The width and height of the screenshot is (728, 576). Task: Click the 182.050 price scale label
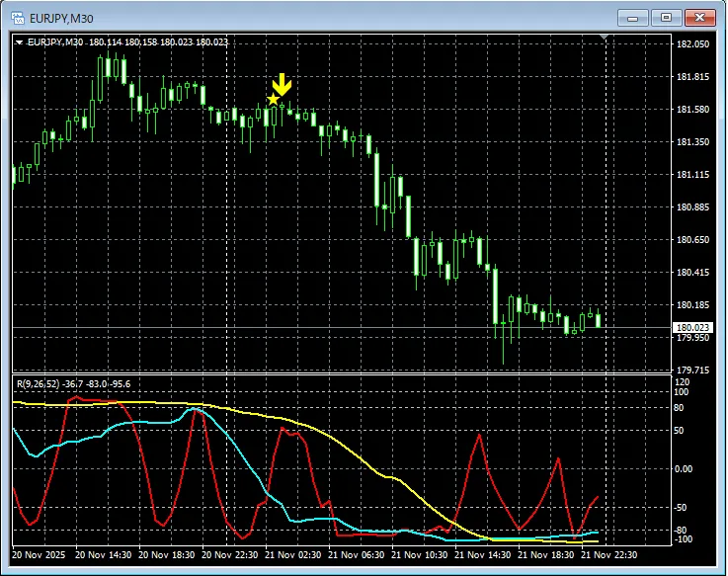tap(692, 44)
